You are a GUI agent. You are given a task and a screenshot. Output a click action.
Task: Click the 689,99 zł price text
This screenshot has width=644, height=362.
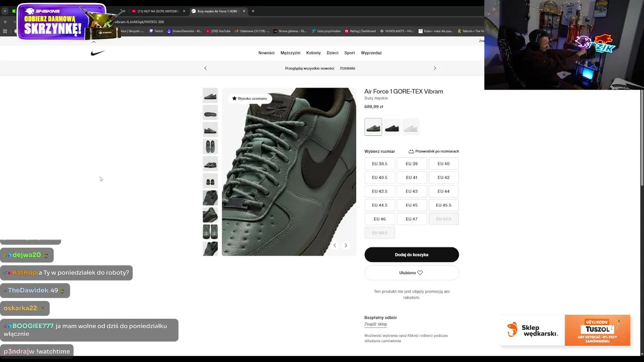[374, 107]
